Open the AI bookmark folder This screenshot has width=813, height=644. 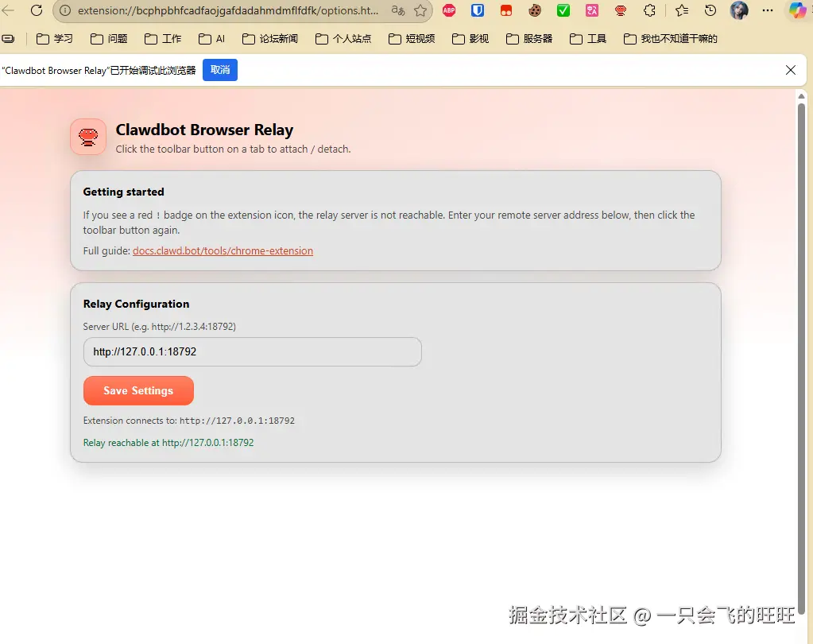(x=212, y=39)
